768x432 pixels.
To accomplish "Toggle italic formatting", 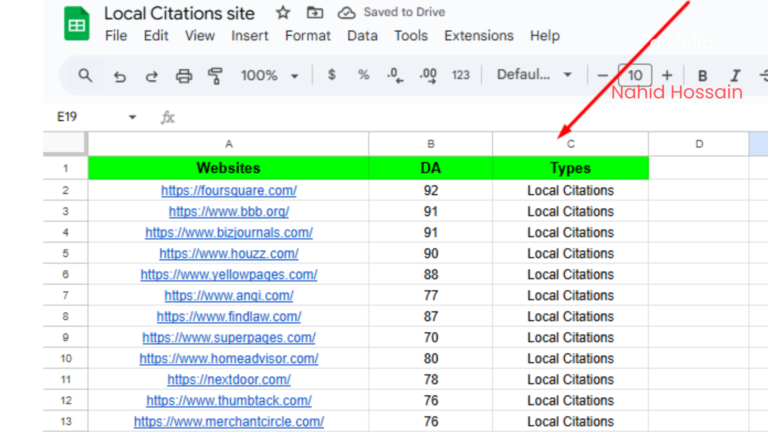I will (735, 75).
